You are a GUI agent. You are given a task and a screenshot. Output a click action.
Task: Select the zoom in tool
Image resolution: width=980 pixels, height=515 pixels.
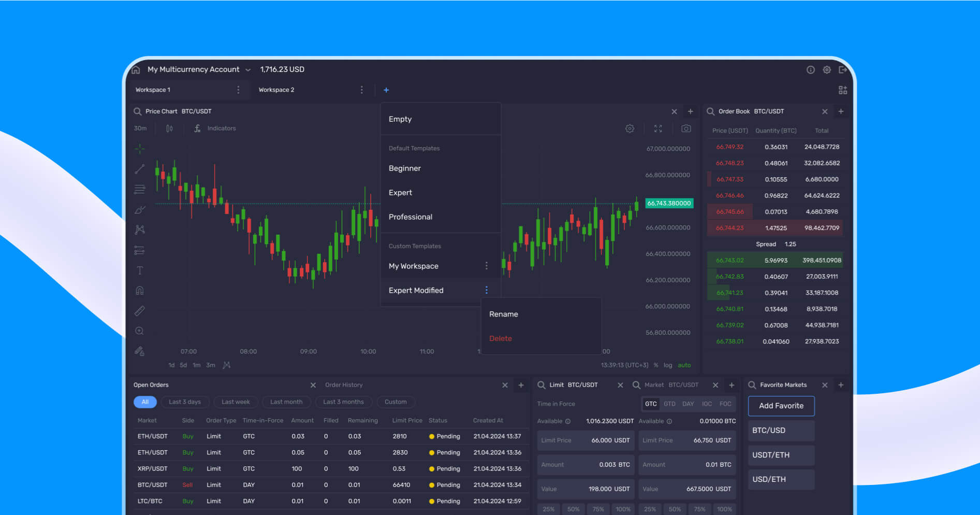(x=140, y=331)
